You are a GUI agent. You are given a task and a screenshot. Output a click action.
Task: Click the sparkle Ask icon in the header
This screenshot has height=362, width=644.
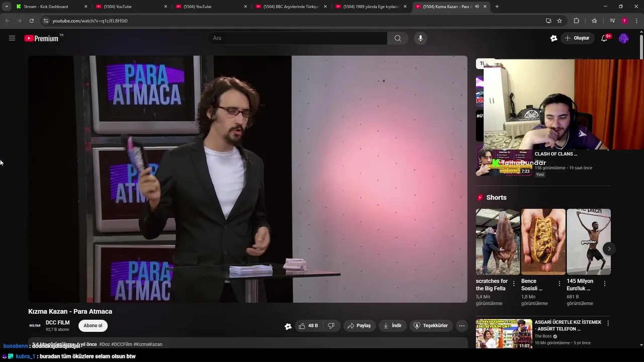553,38
